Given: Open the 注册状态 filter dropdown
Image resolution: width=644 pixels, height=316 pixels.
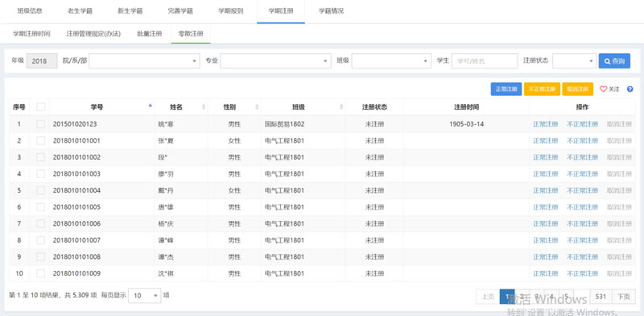Looking at the screenshot, I should 575,61.
